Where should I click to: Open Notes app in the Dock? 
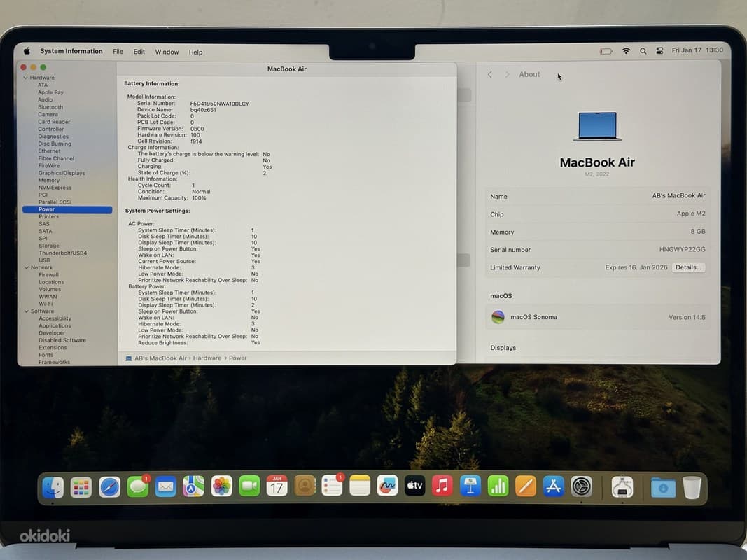click(x=360, y=486)
